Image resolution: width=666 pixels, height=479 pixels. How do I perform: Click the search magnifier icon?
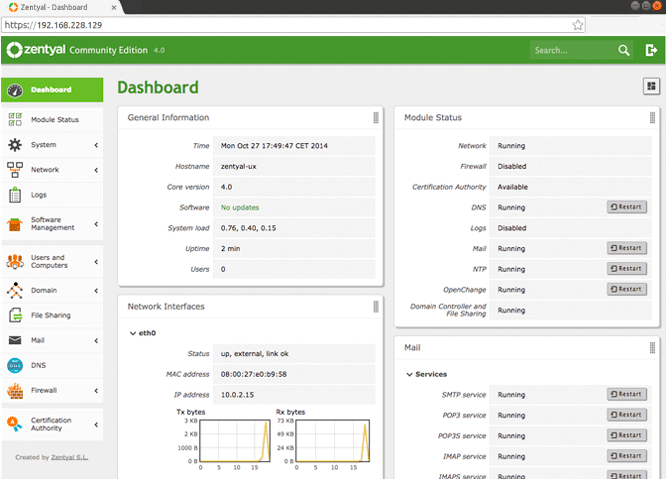(x=624, y=50)
